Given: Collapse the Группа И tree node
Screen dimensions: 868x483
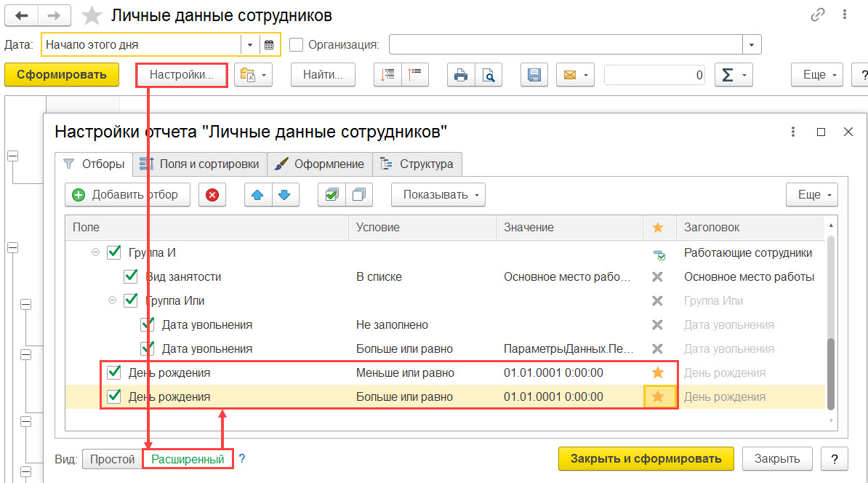Looking at the screenshot, I should (x=95, y=252).
